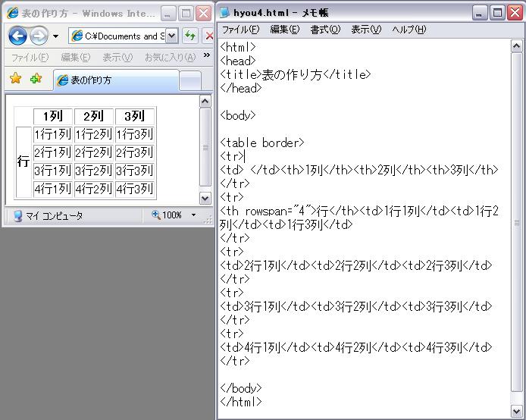The height and width of the screenshot is (420, 526).
Task: Click the Notepad title bar icon
Action: click(224, 13)
